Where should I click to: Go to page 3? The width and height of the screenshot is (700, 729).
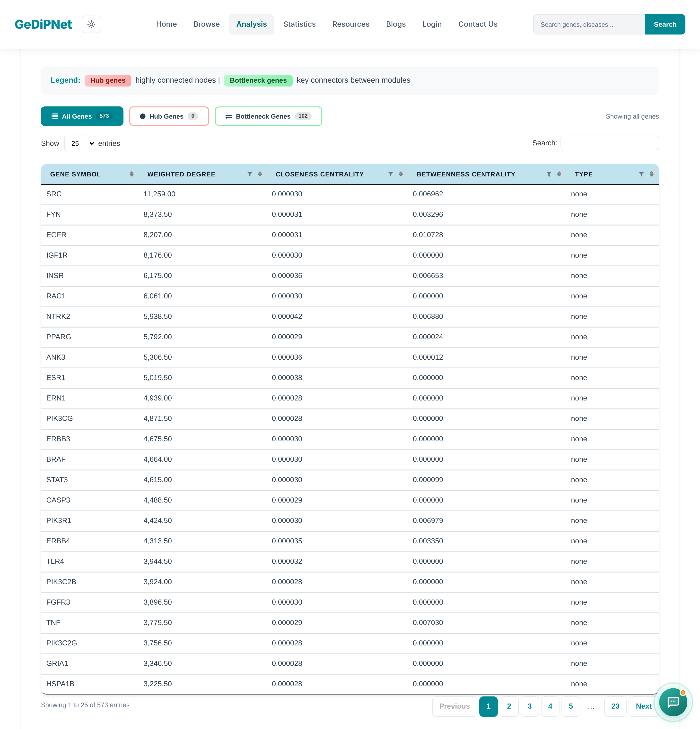pyautogui.click(x=530, y=706)
